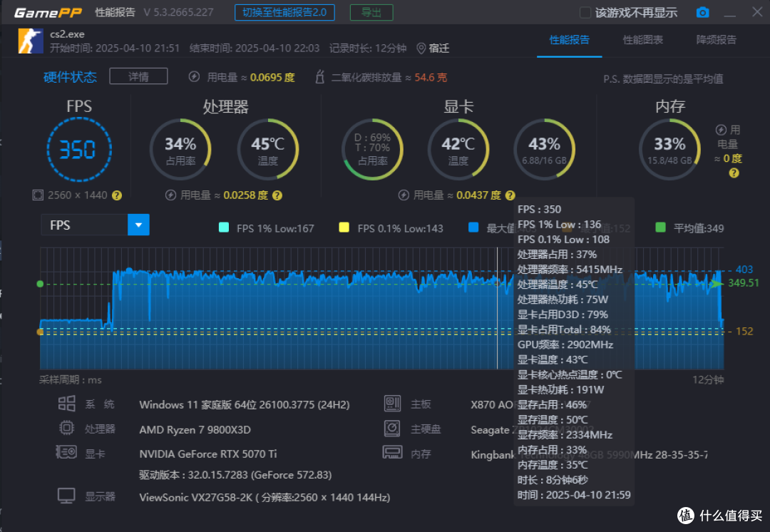
Task: Close the GamePP report window
Action: pos(757,12)
